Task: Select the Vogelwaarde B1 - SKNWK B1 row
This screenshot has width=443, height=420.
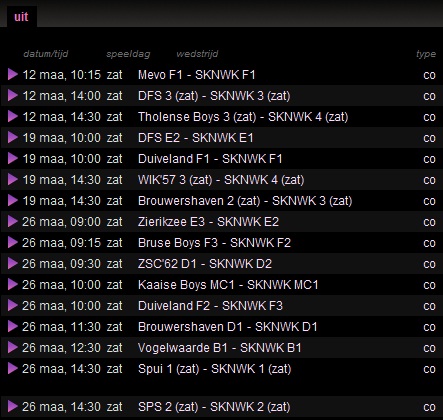Action: pos(221,348)
